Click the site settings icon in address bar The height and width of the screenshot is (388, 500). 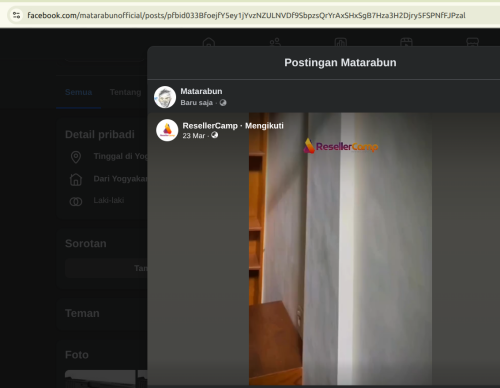click(16, 15)
